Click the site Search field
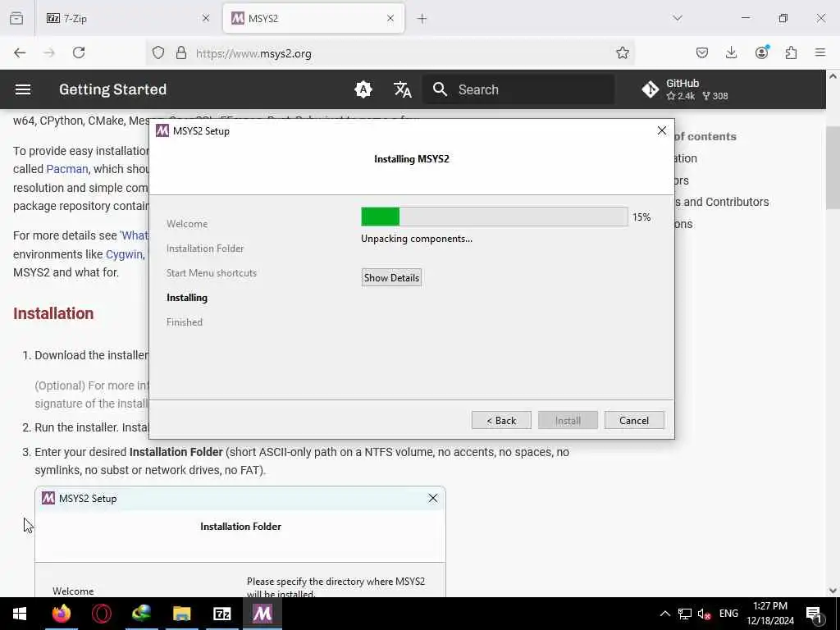The width and height of the screenshot is (840, 630). pyautogui.click(x=518, y=89)
